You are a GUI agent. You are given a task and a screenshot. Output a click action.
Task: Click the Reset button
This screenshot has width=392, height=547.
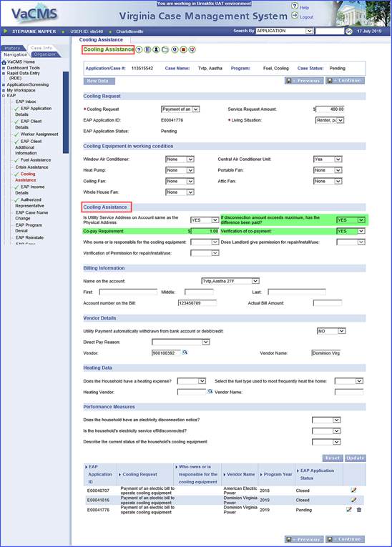coord(332,458)
